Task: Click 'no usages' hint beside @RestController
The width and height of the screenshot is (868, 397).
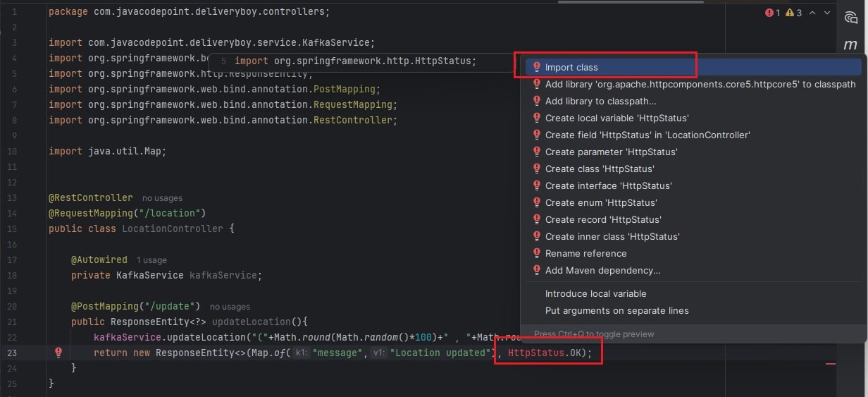Action: click(162, 198)
